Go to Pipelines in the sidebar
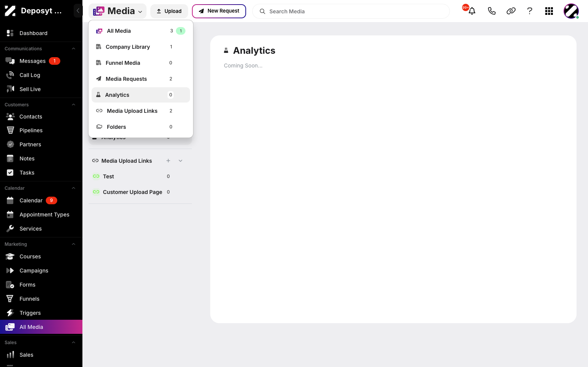 pyautogui.click(x=41, y=130)
